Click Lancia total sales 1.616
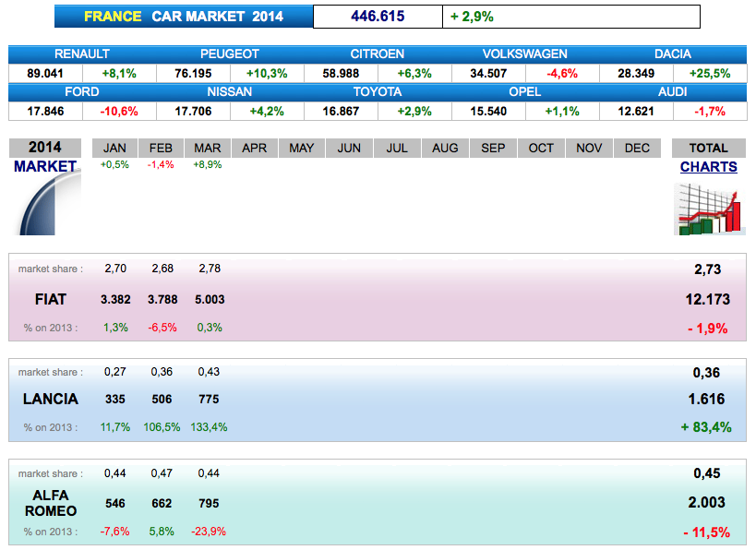 (707, 400)
